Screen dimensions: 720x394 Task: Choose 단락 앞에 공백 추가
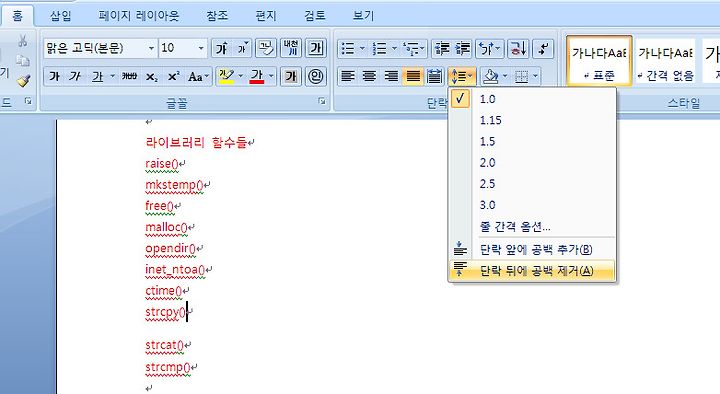[x=532, y=249]
